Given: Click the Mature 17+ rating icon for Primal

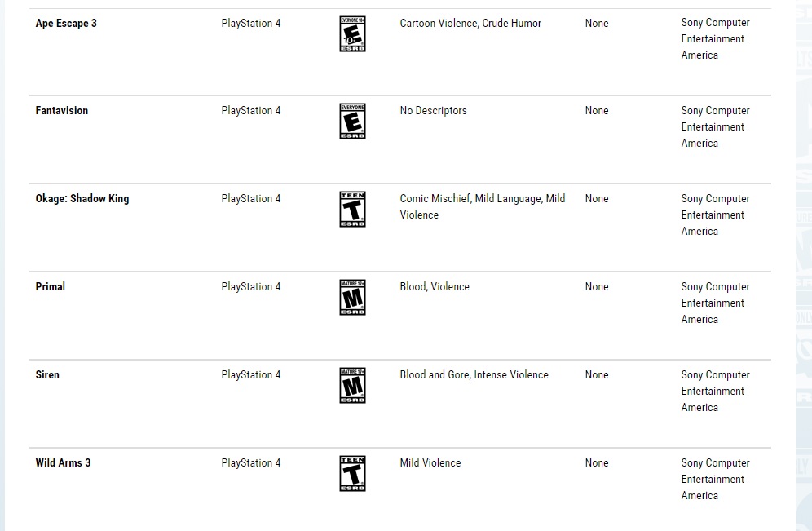Looking at the screenshot, I should click(x=352, y=298).
